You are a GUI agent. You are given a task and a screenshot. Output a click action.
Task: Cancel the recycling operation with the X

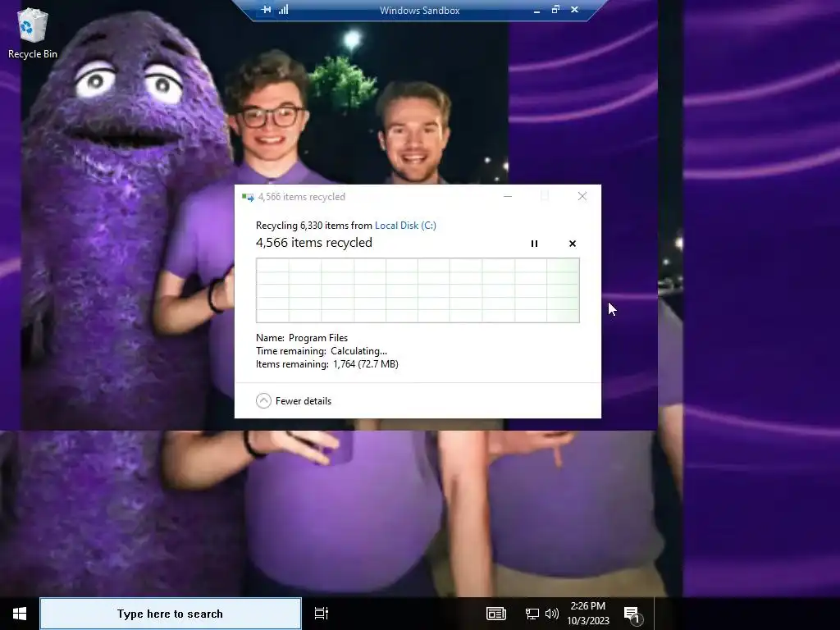tap(572, 244)
